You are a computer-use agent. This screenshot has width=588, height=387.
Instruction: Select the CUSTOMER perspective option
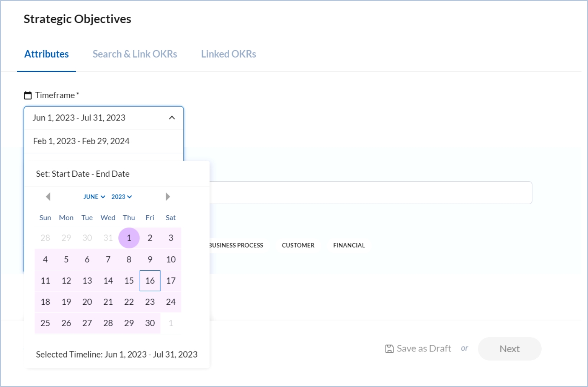pyautogui.click(x=298, y=245)
